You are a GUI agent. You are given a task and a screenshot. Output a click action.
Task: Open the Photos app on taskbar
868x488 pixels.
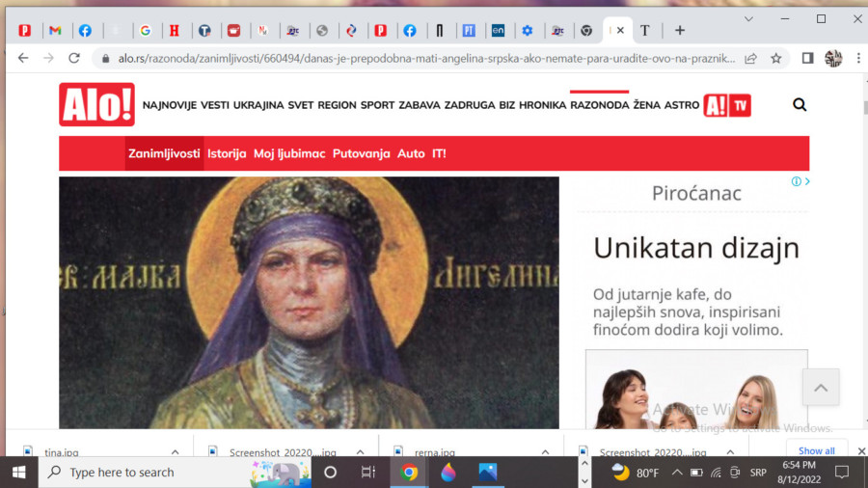coord(488,473)
